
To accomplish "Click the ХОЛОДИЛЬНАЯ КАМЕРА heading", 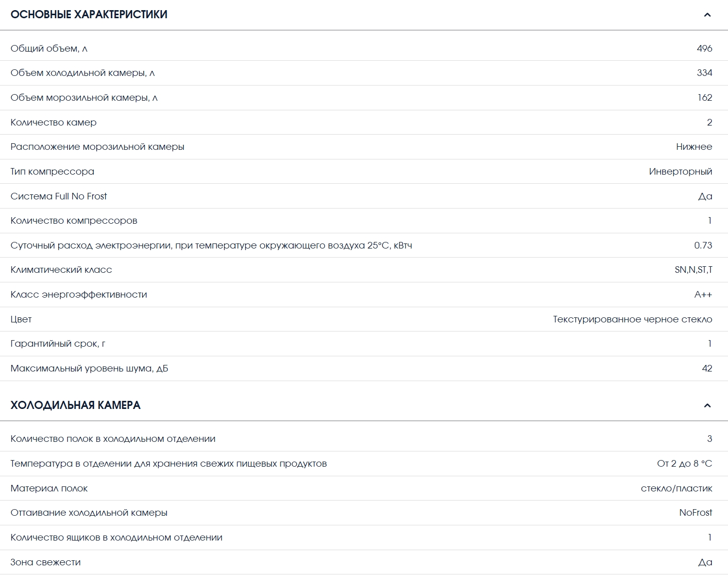I will pyautogui.click(x=75, y=405).
